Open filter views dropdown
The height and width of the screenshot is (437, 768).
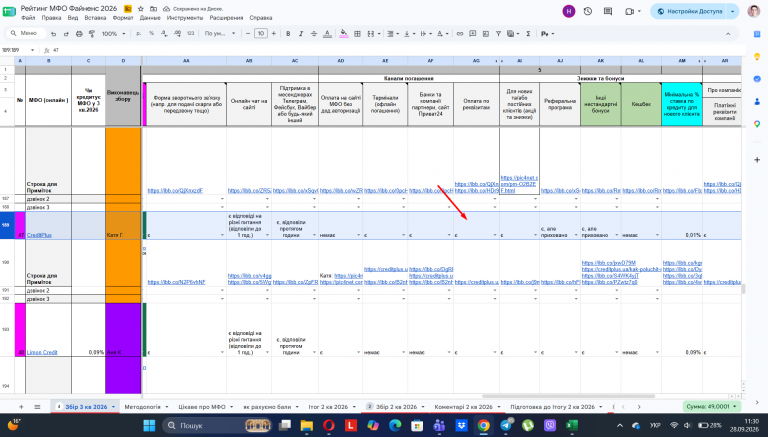[x=513, y=34]
